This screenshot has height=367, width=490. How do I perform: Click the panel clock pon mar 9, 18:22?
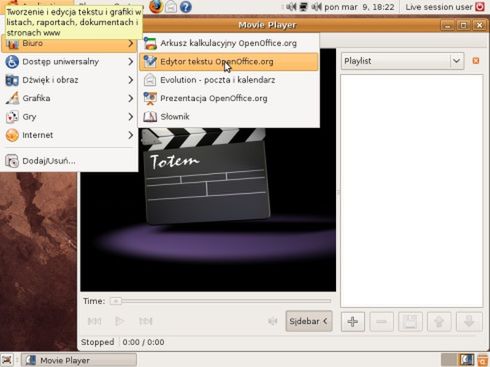(x=359, y=7)
